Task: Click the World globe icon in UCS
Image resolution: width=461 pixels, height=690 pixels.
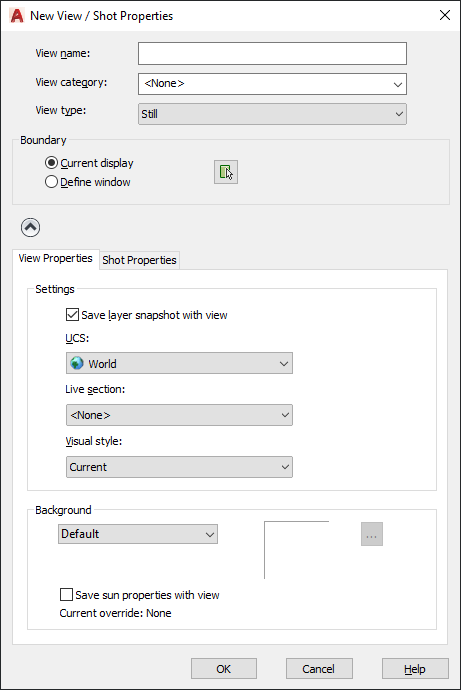Action: point(77,363)
